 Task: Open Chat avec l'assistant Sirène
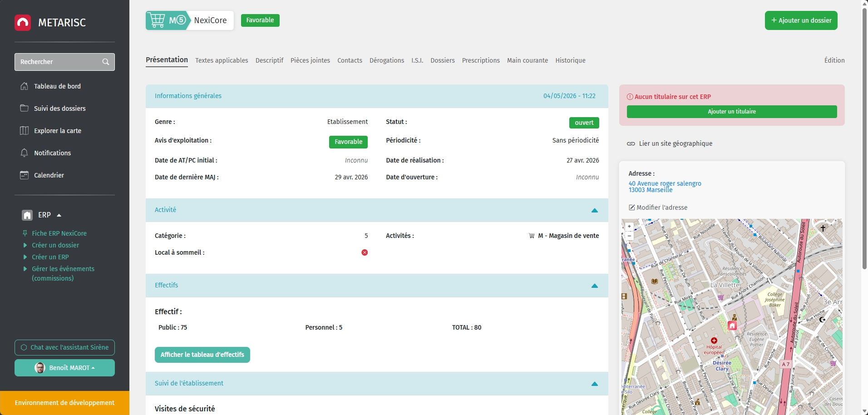click(64, 347)
